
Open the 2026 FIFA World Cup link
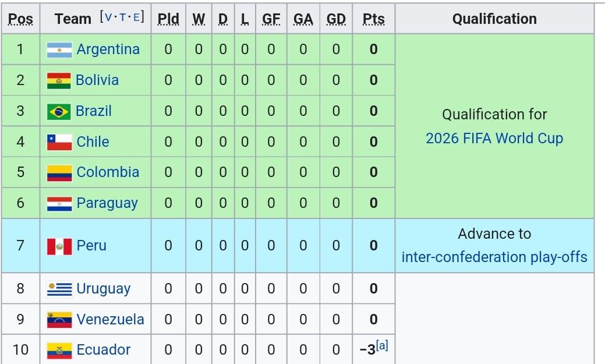point(494,138)
